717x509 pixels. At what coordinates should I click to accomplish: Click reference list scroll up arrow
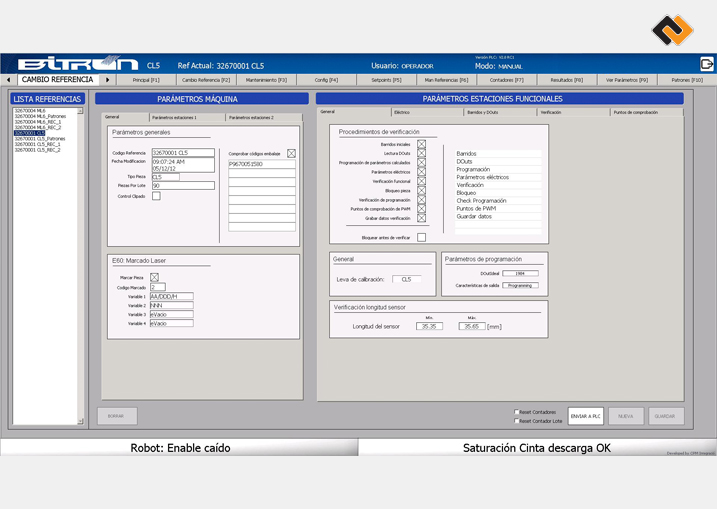click(80, 111)
